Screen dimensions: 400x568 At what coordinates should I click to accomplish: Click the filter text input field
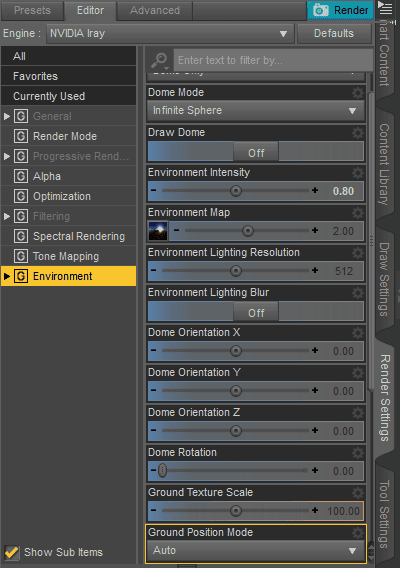[273, 60]
